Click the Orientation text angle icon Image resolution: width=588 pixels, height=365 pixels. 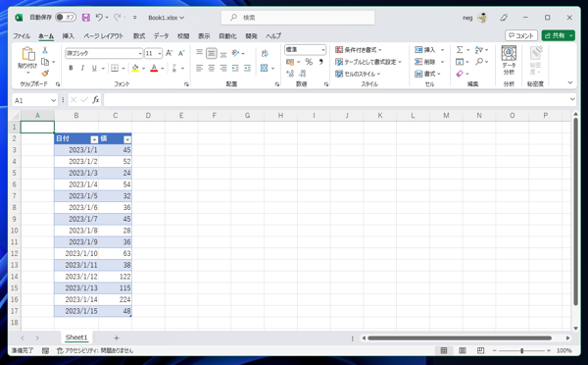(235, 53)
